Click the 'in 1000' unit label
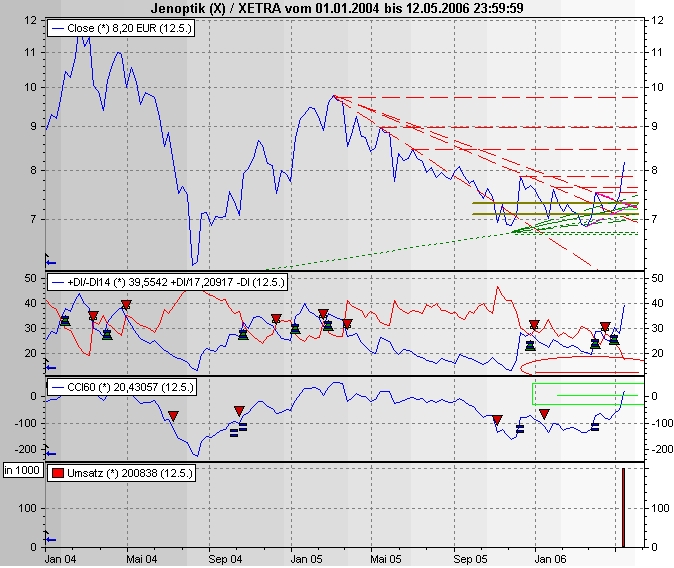 point(22,470)
